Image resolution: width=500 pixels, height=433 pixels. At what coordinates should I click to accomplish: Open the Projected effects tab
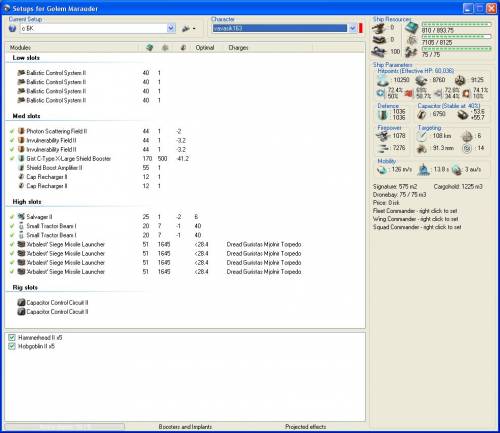[305, 427]
